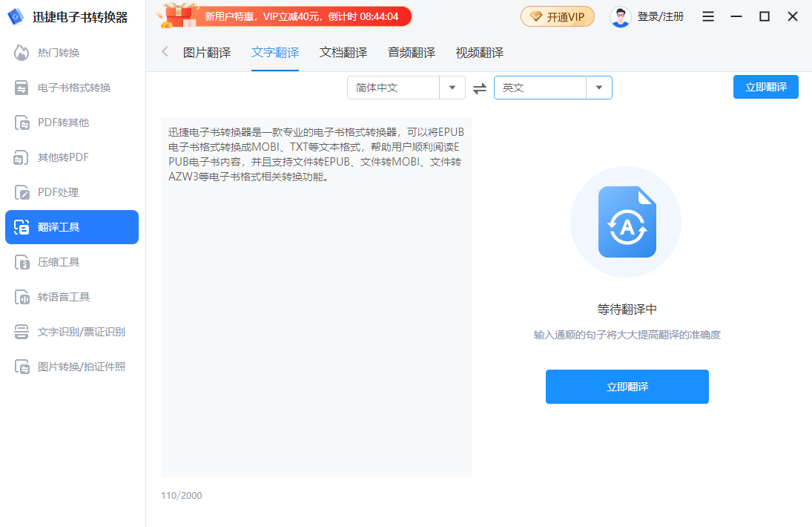Open the 简体中文 source language dropdown
The width and height of the screenshot is (812, 527).
coord(406,88)
